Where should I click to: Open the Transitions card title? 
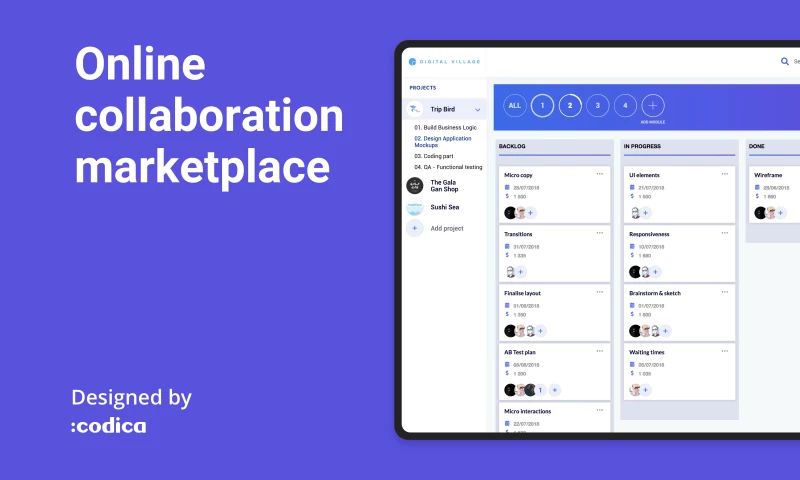pyautogui.click(x=518, y=234)
